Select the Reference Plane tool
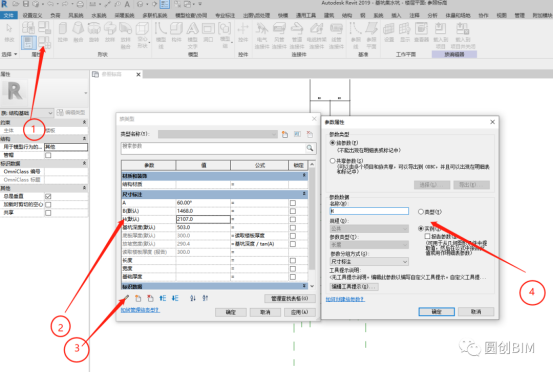Image resolution: width=553 pixels, height=373 pixels. (371, 35)
